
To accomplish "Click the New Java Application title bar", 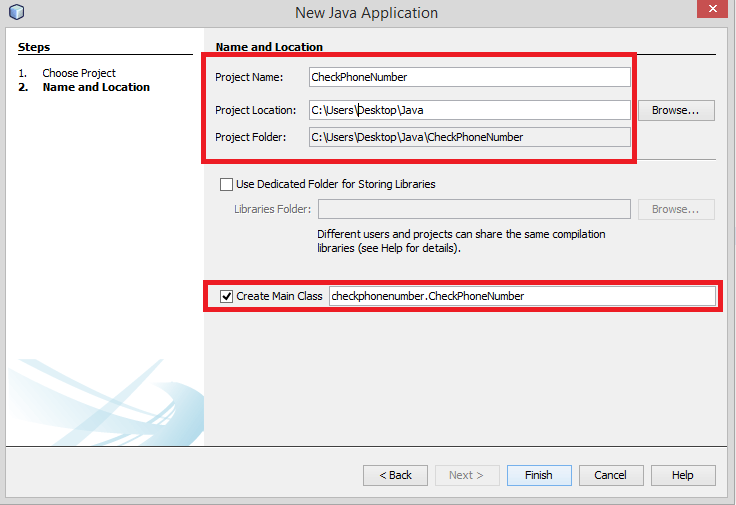I will click(x=366, y=13).
